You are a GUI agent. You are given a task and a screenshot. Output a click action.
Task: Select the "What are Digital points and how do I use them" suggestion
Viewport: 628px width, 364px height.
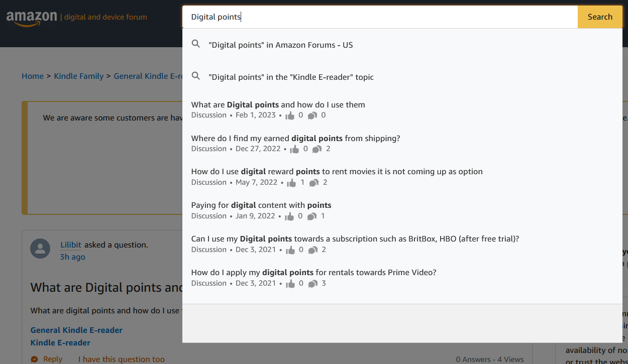278,104
